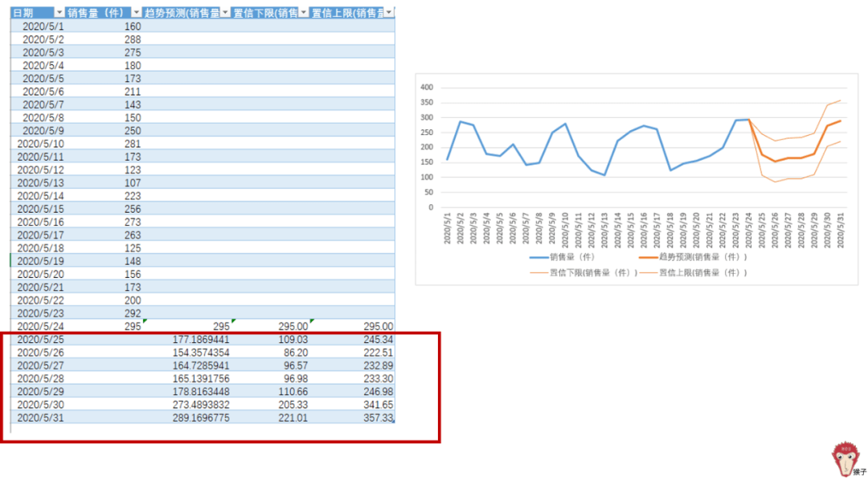The height and width of the screenshot is (478, 868).
Task: Click the 400 label on chart axis
Action: pyautogui.click(x=427, y=88)
